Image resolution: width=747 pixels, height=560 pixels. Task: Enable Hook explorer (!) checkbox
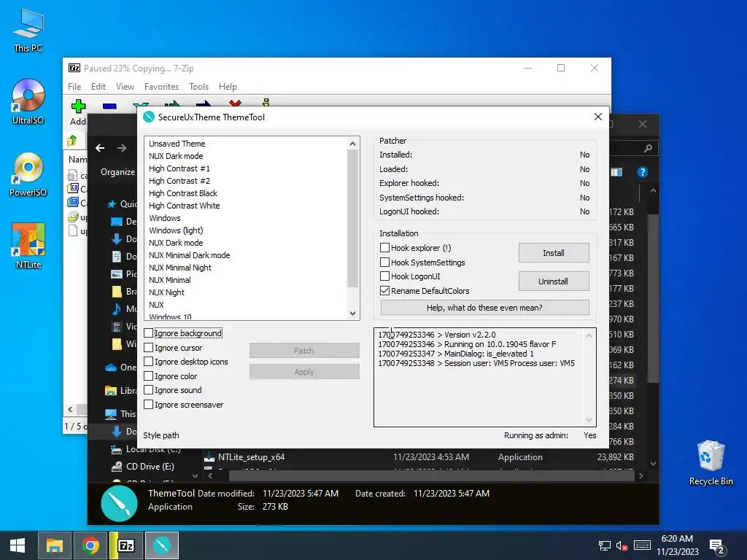pos(385,248)
